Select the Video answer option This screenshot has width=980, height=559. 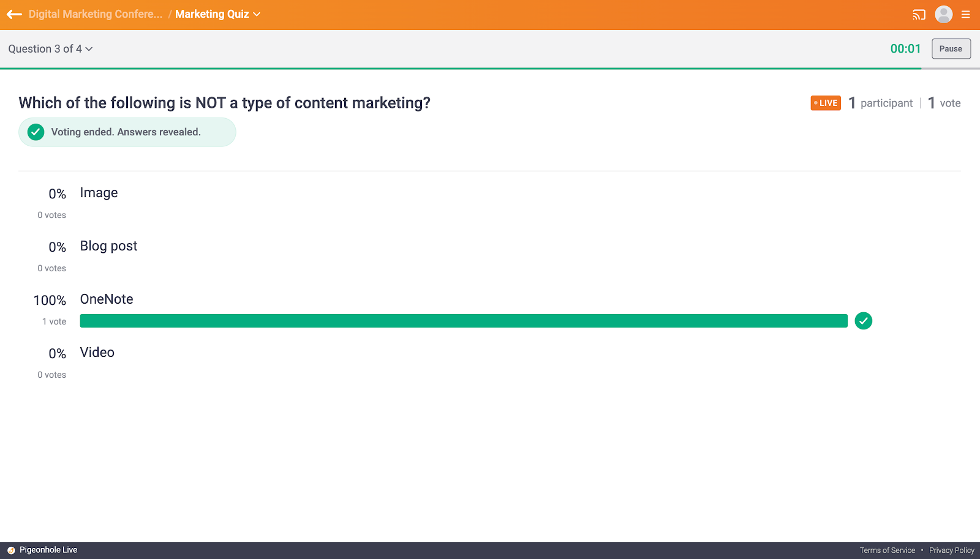click(97, 353)
